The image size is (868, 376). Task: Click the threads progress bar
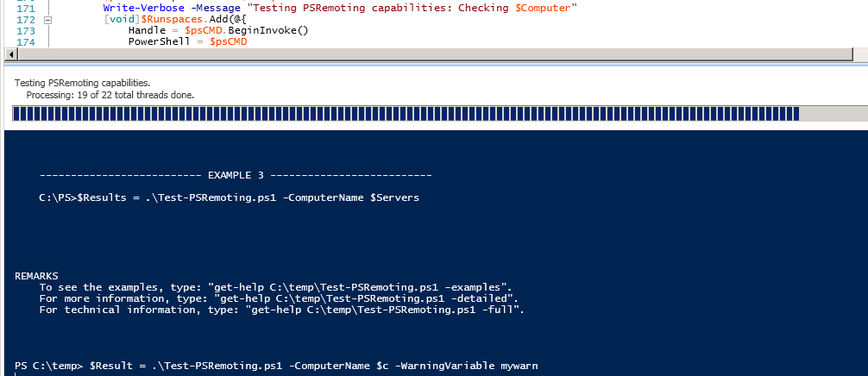tap(406, 114)
